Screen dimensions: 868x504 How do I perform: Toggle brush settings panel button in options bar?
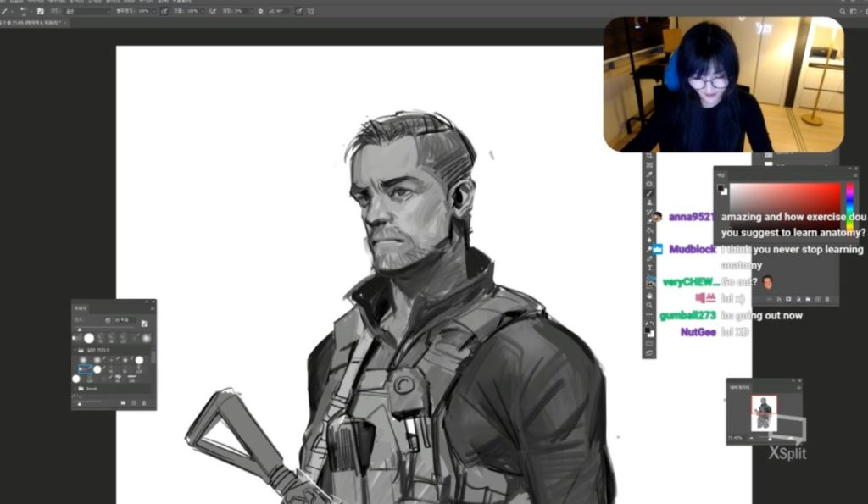40,11
